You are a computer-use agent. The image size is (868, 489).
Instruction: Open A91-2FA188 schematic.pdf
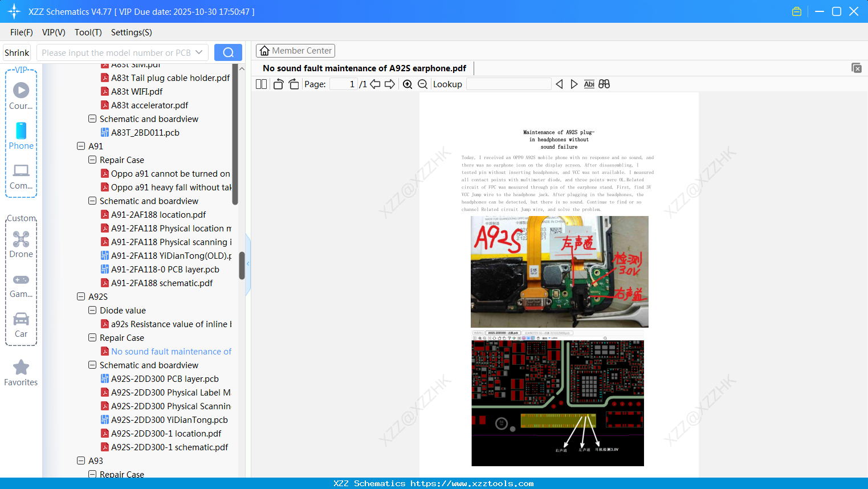(x=157, y=283)
